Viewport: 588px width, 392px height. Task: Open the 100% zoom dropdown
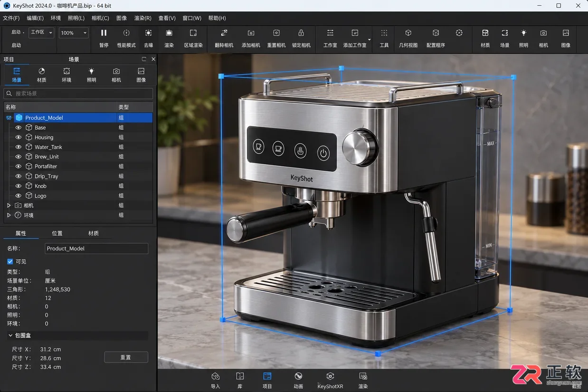pyautogui.click(x=74, y=33)
